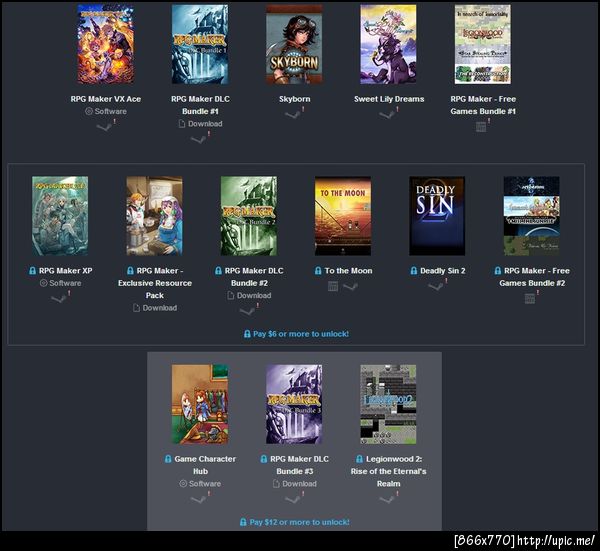Click the Steam icon below To the Moon
Screen dimensions: 600x551
(x=351, y=286)
